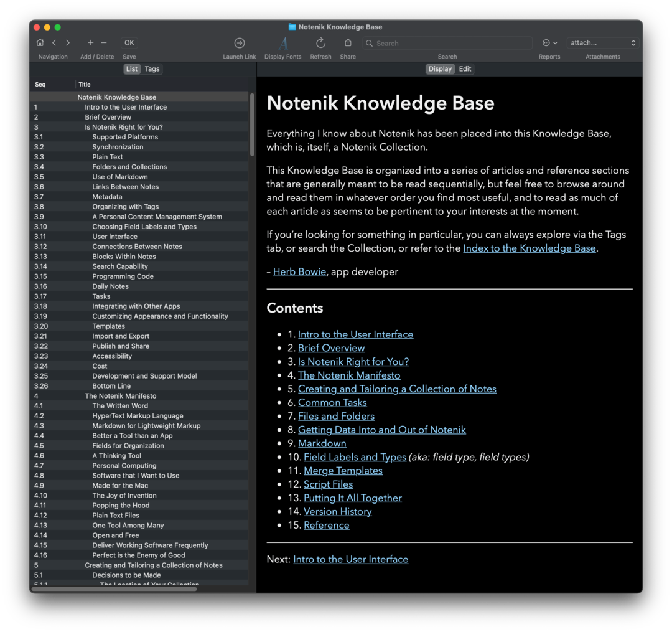Switch to the Tags tab
Screen dimensions: 672x632
[152, 68]
